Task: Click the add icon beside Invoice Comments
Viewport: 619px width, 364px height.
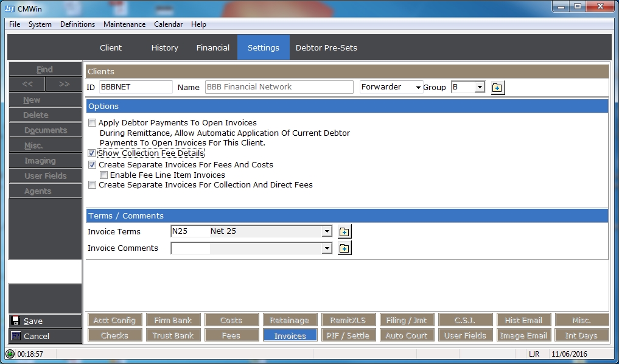Action: click(x=344, y=248)
